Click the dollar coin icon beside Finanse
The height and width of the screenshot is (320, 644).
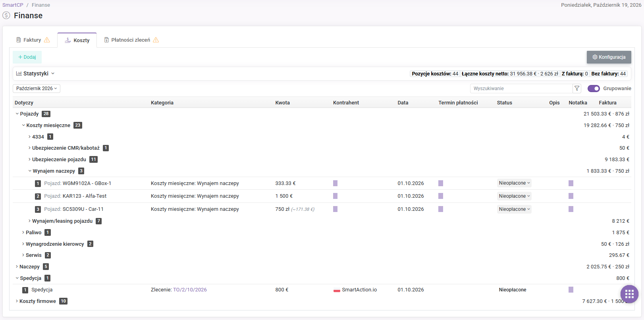coord(6,15)
